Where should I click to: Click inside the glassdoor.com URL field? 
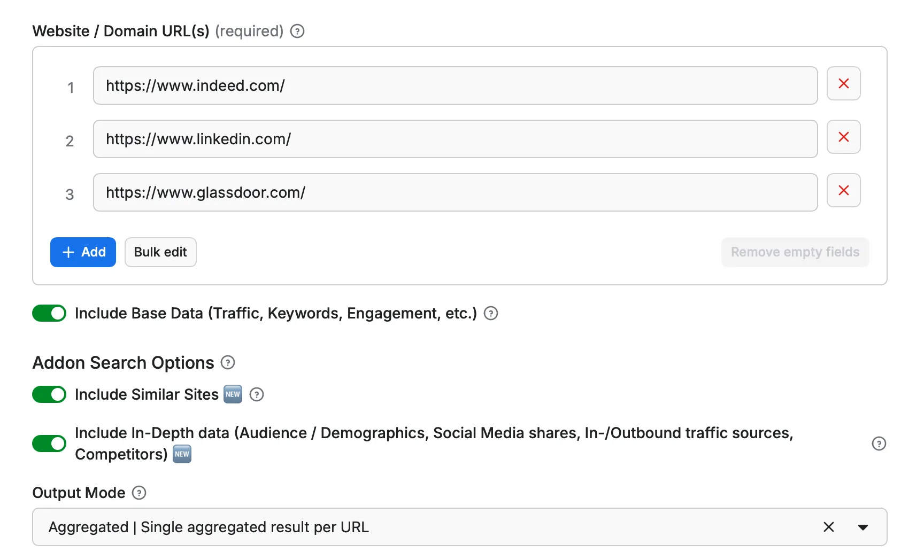pos(455,192)
